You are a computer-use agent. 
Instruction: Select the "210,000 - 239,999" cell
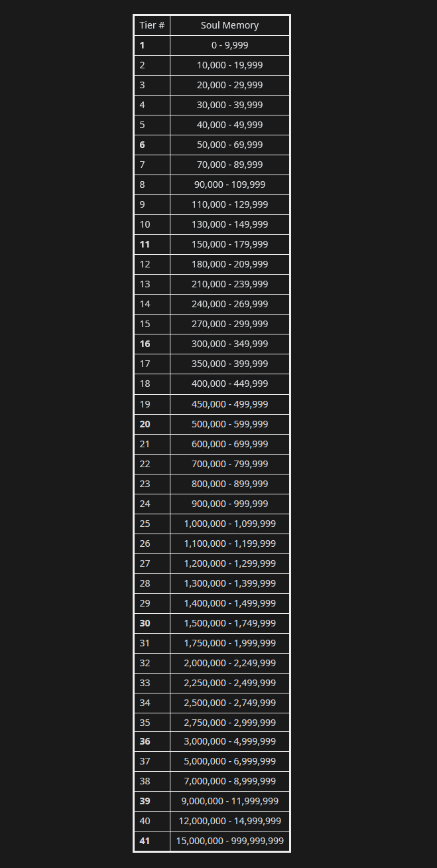coord(229,284)
